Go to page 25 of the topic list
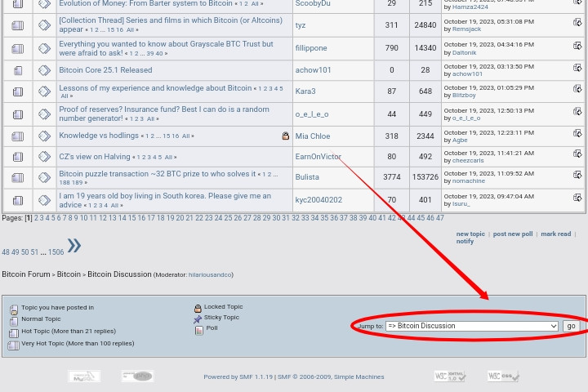This screenshot has height=392, width=588. click(x=228, y=218)
